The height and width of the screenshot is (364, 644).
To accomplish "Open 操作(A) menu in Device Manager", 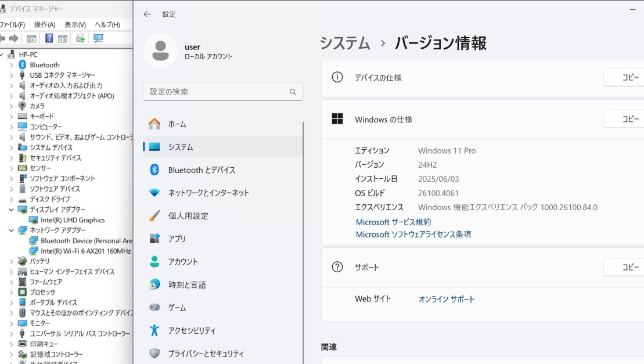I will coord(45,24).
